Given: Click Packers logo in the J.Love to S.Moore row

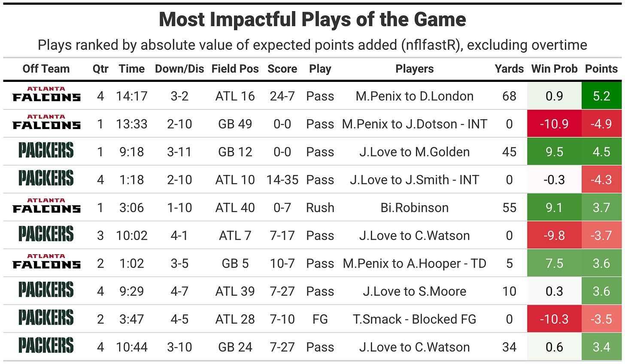Looking at the screenshot, I should [46, 290].
